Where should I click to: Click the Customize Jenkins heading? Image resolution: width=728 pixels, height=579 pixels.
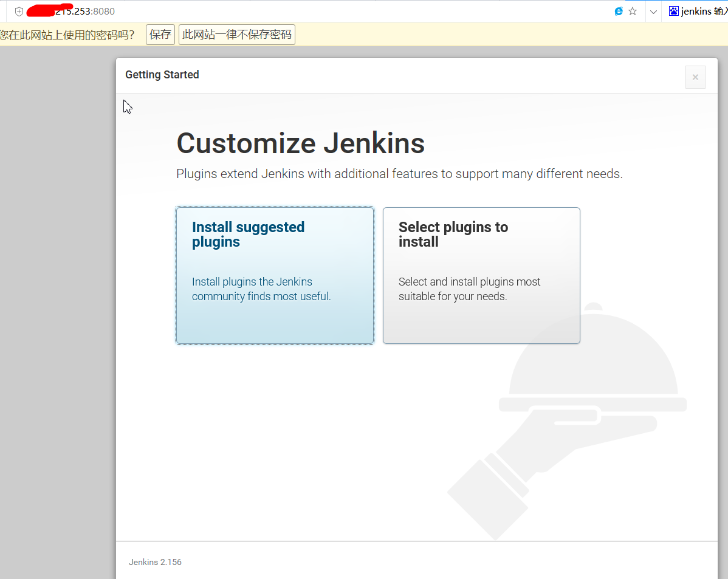tap(300, 143)
